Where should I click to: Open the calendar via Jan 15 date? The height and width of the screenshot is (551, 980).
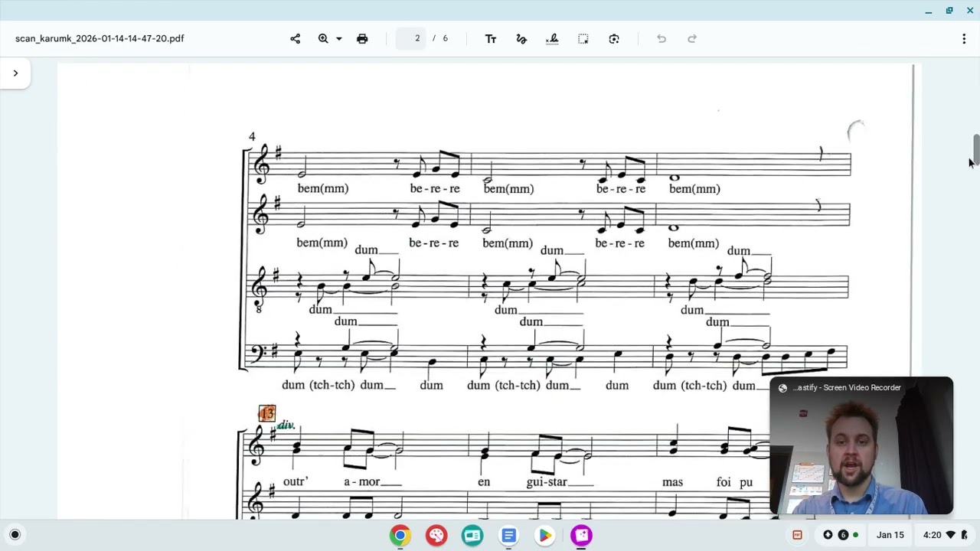(890, 535)
